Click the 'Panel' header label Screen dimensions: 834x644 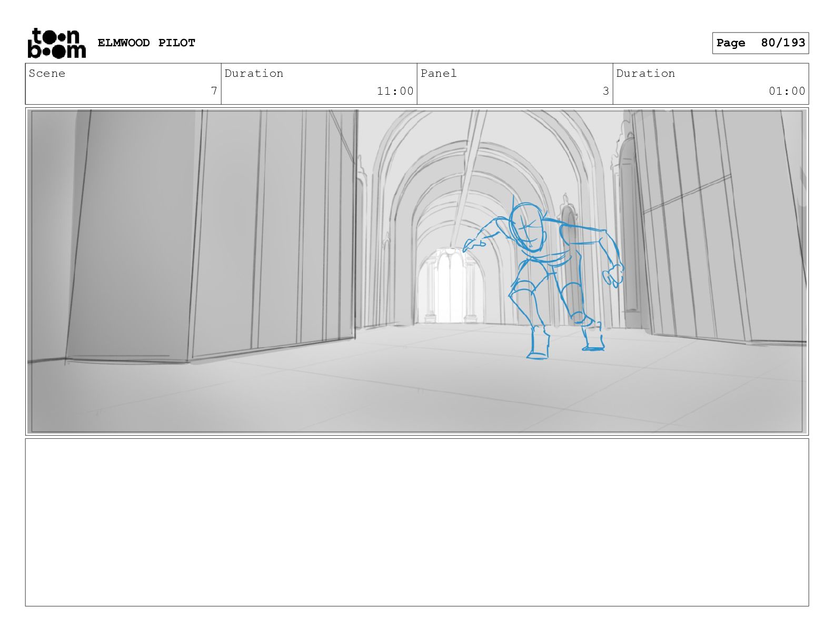[x=439, y=73]
